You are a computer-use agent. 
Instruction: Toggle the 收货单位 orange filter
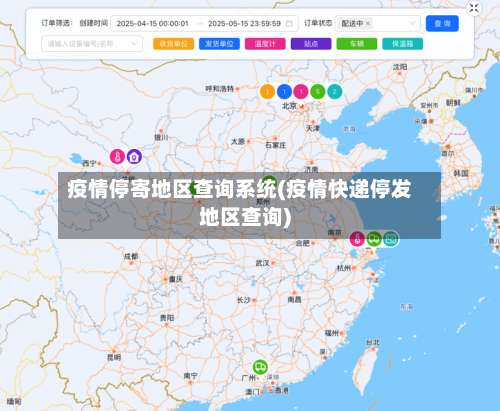pyautogui.click(x=173, y=44)
